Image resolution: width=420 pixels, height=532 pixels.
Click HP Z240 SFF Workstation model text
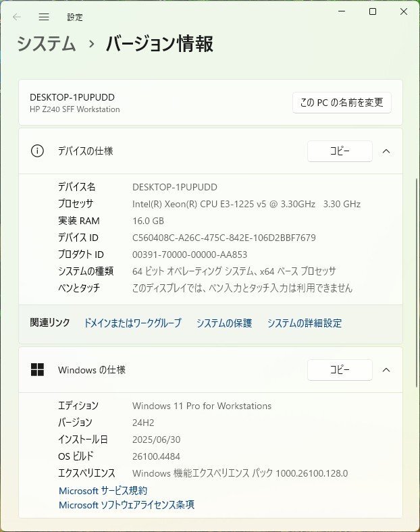pyautogui.click(x=75, y=109)
